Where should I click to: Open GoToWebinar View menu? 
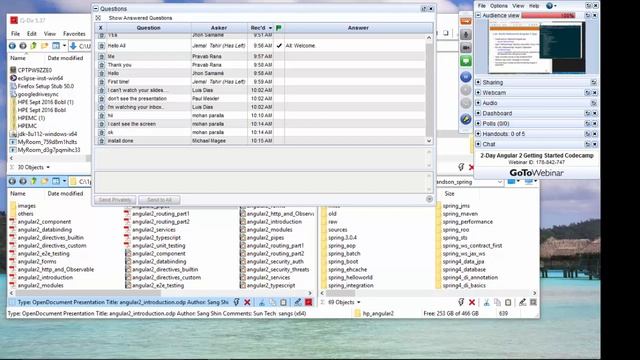518,6
